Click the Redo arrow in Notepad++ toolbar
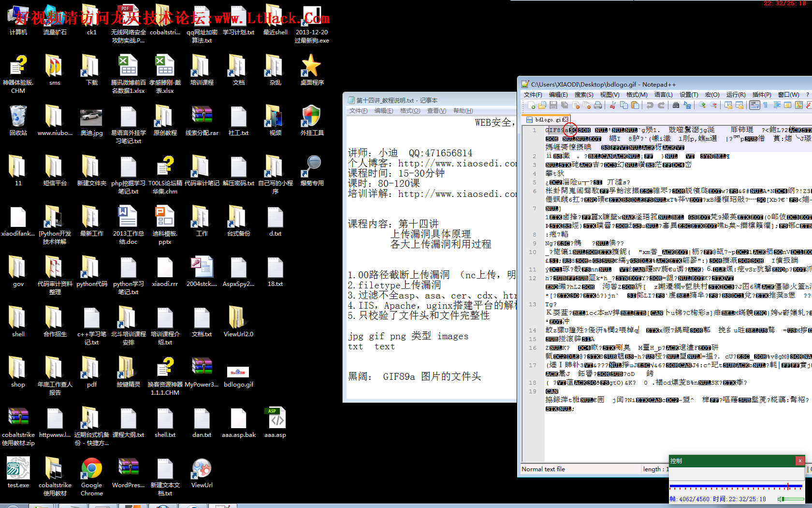This screenshot has height=508, width=812. coord(661,105)
